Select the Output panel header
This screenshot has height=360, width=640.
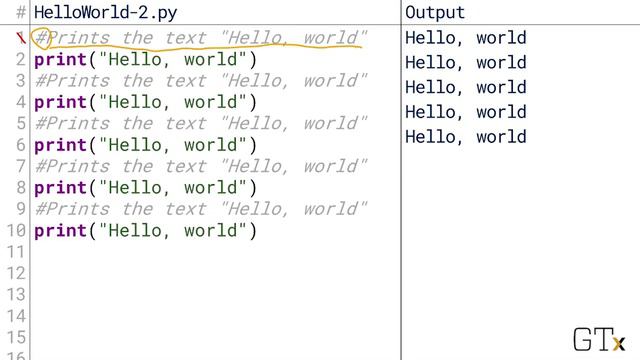[435, 13]
